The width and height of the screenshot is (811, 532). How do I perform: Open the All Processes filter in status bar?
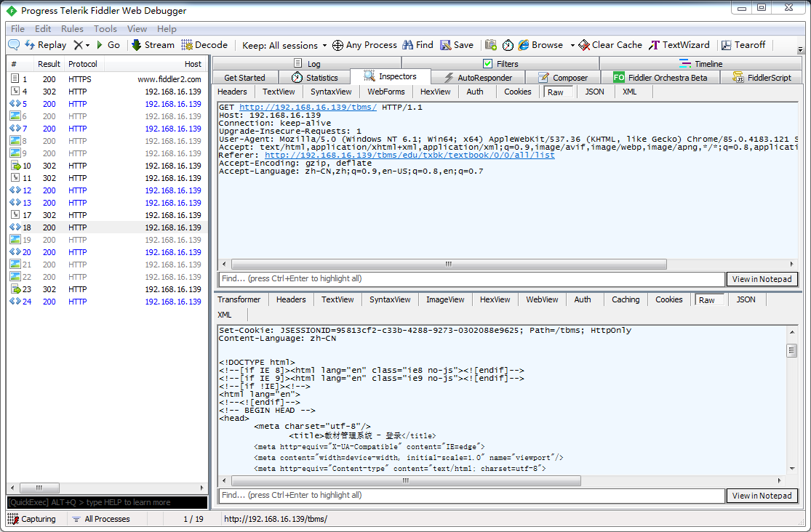101,519
